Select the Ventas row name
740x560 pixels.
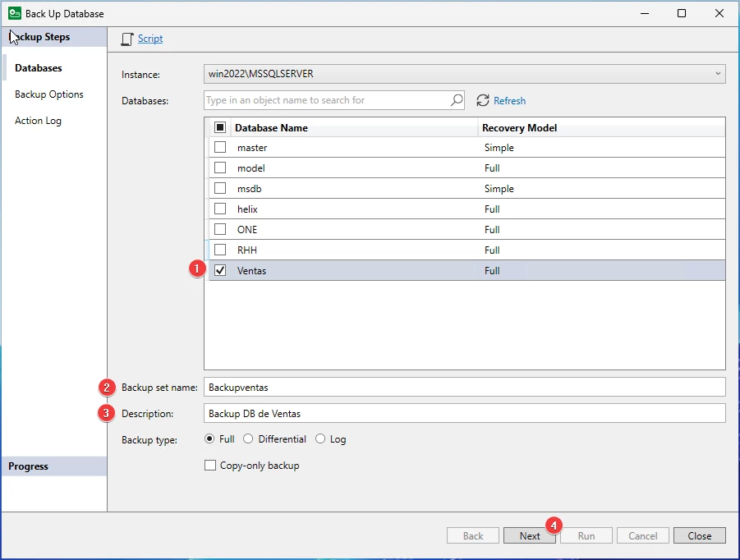(251, 271)
